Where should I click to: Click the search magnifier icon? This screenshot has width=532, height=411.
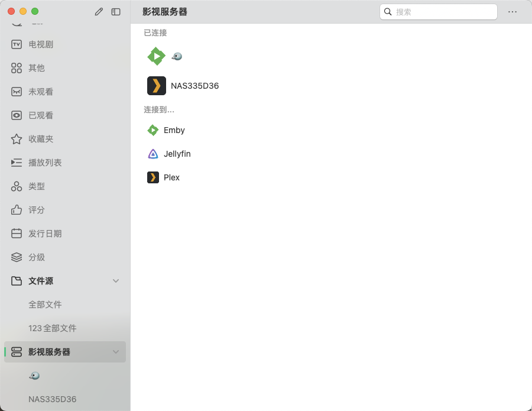[x=388, y=12]
